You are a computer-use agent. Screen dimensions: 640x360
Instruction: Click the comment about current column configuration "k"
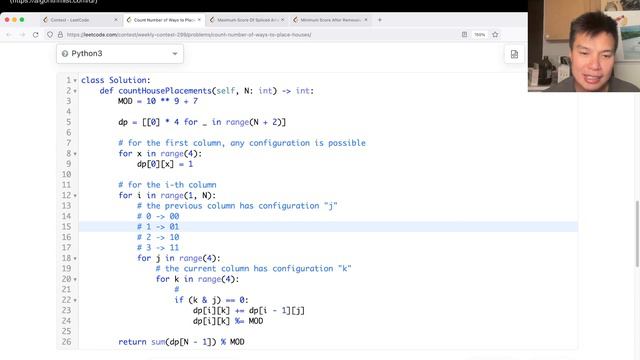pyautogui.click(x=253, y=269)
